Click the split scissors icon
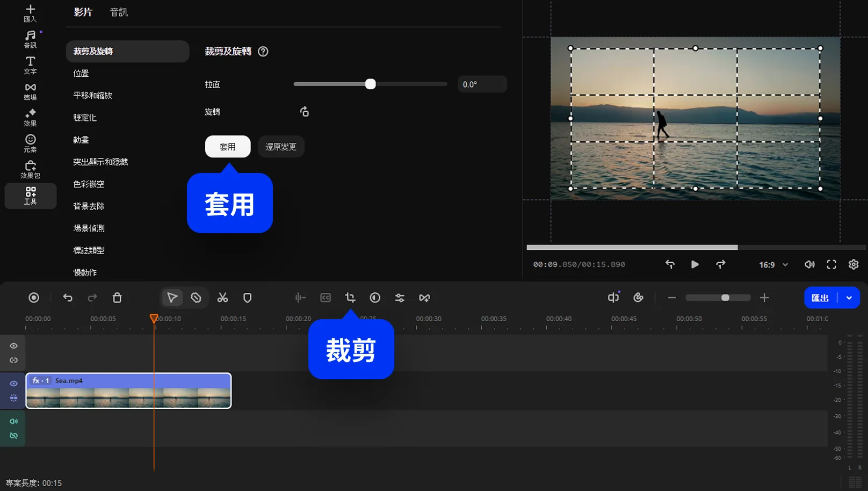Image resolution: width=868 pixels, height=491 pixels. click(x=222, y=298)
